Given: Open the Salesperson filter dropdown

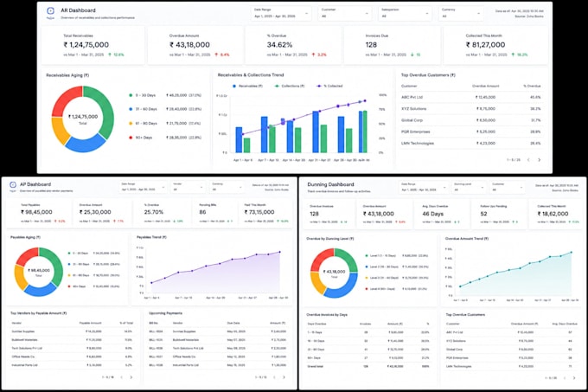Looking at the screenshot, I should (405, 13).
